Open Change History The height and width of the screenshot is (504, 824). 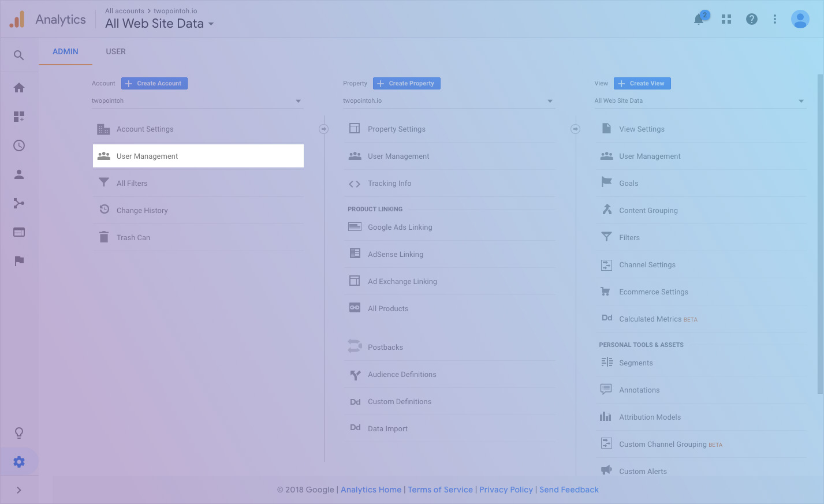click(x=198, y=210)
